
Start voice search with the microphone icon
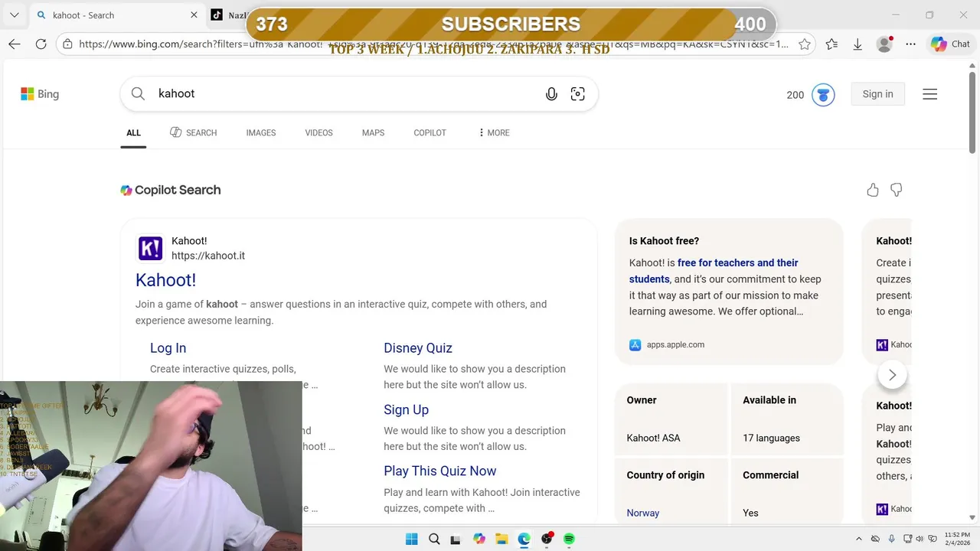[551, 93]
